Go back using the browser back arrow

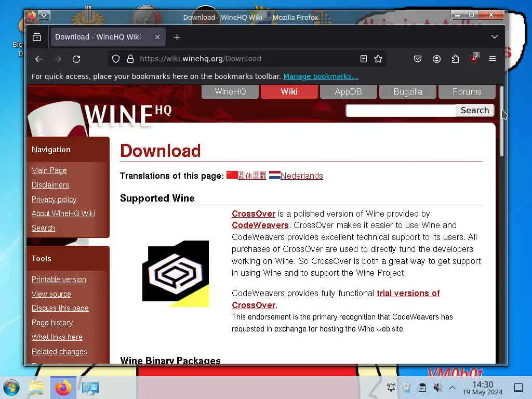(39, 59)
